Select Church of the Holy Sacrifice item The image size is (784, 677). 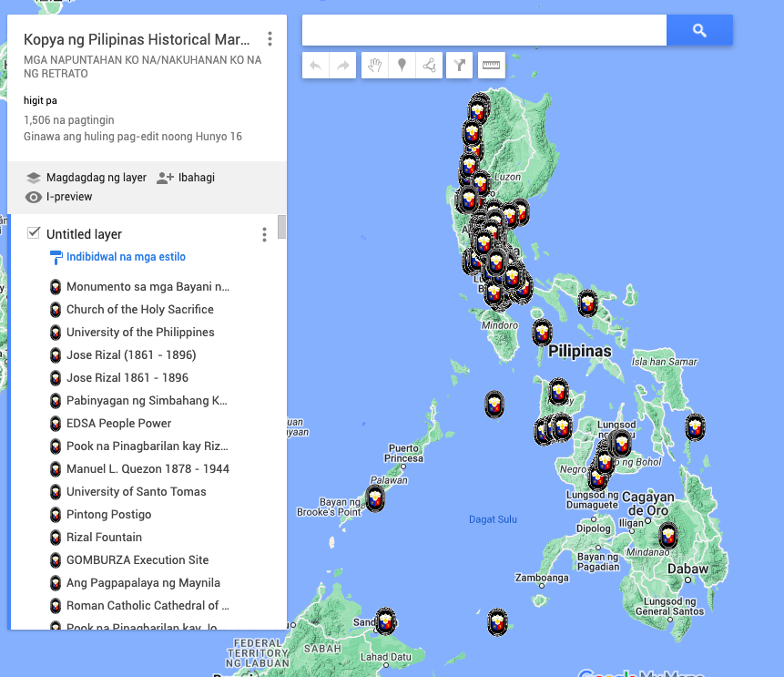140,310
